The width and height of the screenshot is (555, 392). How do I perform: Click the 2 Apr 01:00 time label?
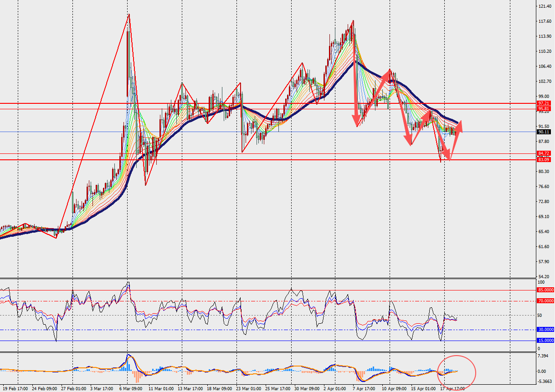pyautogui.click(x=335, y=389)
